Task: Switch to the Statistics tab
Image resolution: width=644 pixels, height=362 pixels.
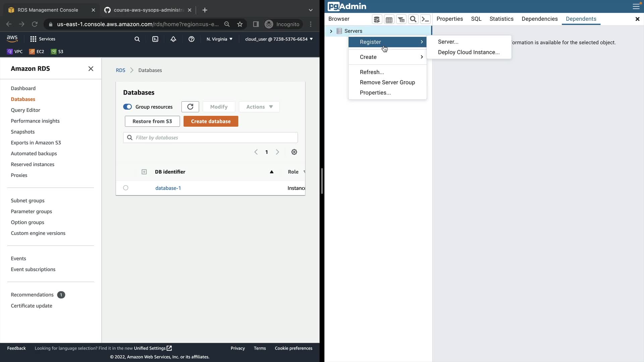Action: [501, 19]
